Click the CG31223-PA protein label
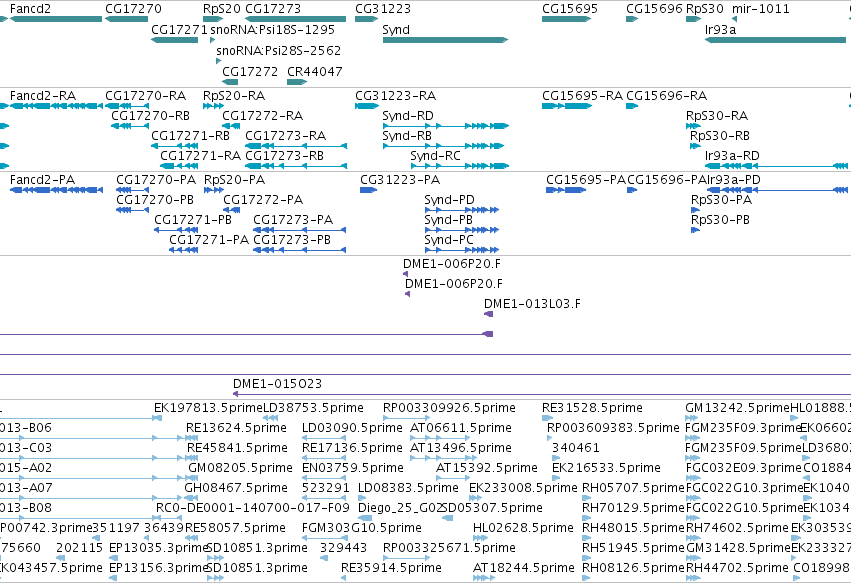Image resolution: width=851 pixels, height=583 pixels. pos(400,180)
